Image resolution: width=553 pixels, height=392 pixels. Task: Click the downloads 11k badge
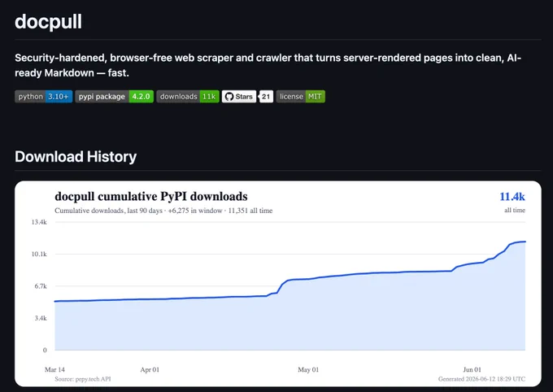[188, 96]
